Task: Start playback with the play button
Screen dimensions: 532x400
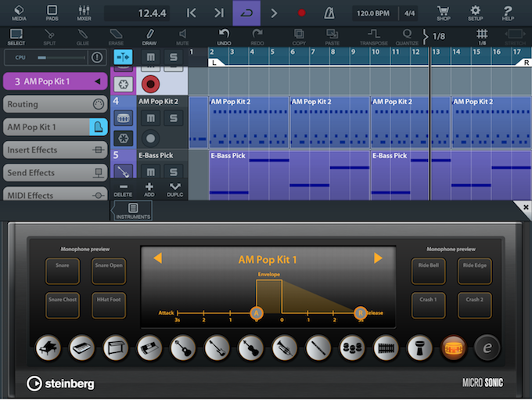Action: pos(274,13)
